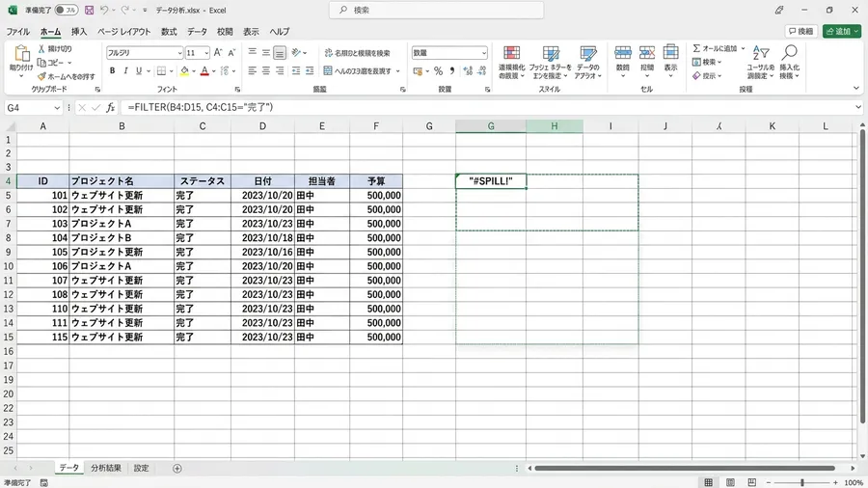Open the fill color dropdown arrow
868x488 pixels.
pos(194,71)
